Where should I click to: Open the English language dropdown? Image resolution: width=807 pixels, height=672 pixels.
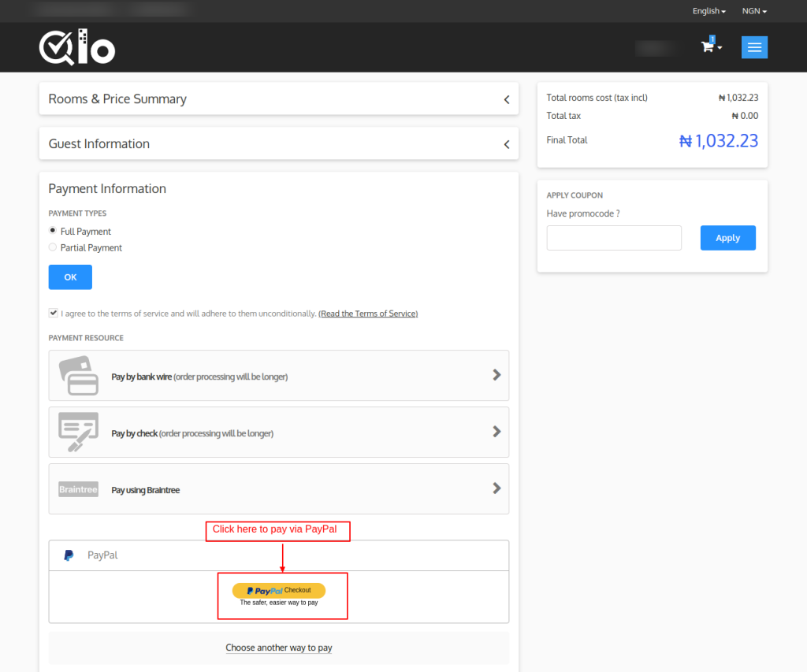[x=708, y=11]
